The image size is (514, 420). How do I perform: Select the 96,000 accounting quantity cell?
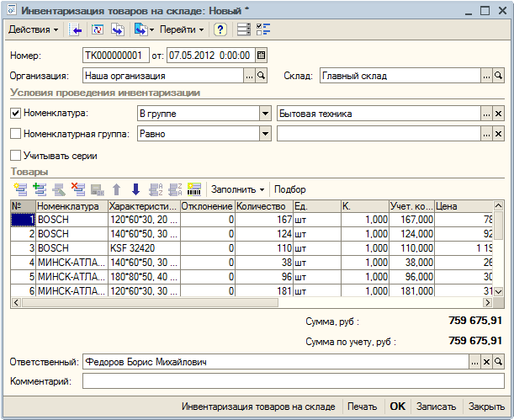point(411,277)
